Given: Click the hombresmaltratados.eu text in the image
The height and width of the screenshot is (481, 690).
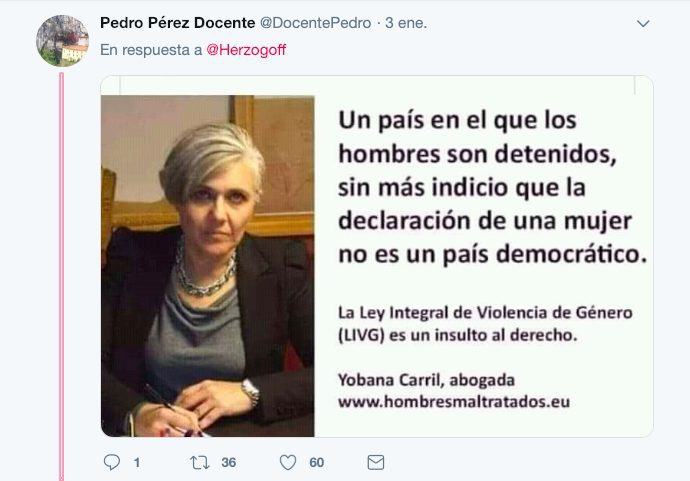Looking at the screenshot, I should click(x=454, y=402).
